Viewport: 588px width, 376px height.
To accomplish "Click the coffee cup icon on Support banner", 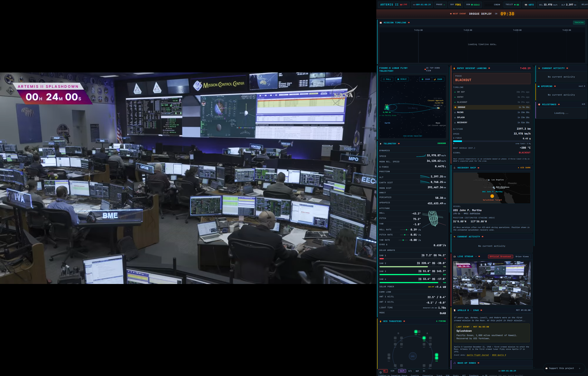I will [x=547, y=368].
